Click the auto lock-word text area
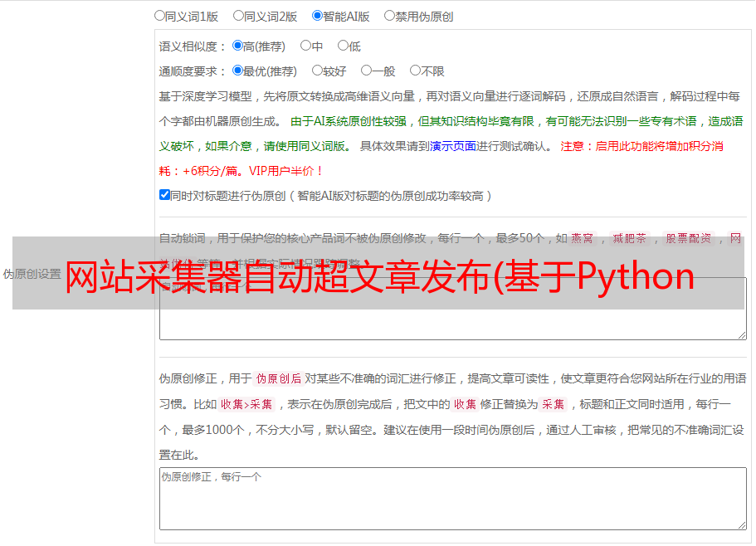The width and height of the screenshot is (756, 546). [x=453, y=309]
